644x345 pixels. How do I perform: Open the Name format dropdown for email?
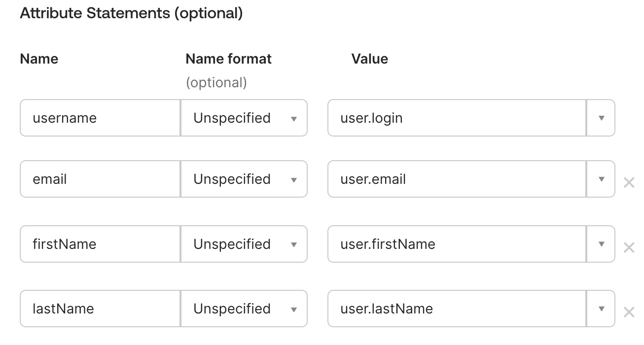coord(294,179)
